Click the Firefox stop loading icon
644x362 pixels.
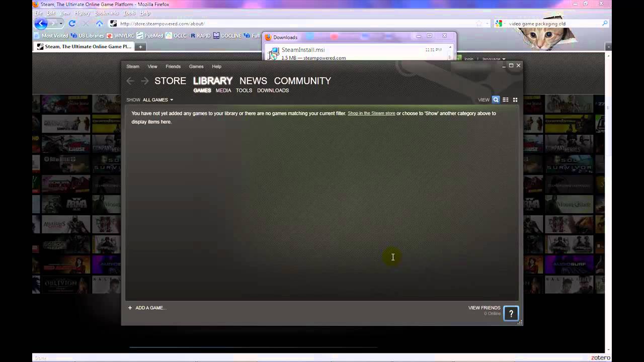(86, 24)
